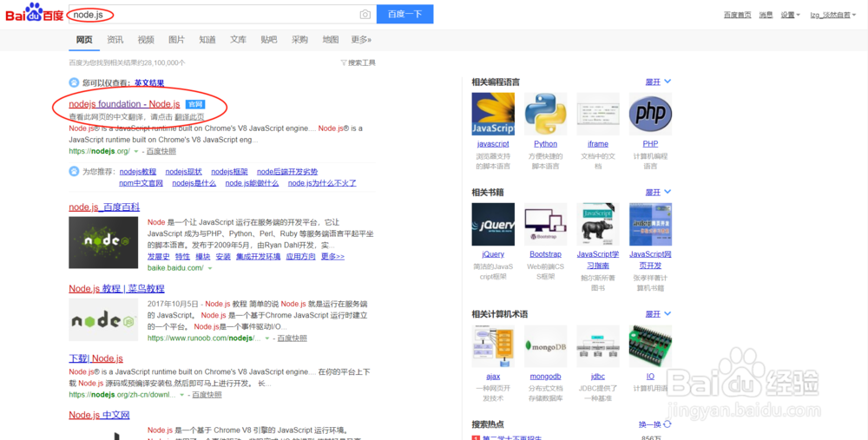Switch to the 文库 tab
The image size is (868, 440).
tap(238, 40)
